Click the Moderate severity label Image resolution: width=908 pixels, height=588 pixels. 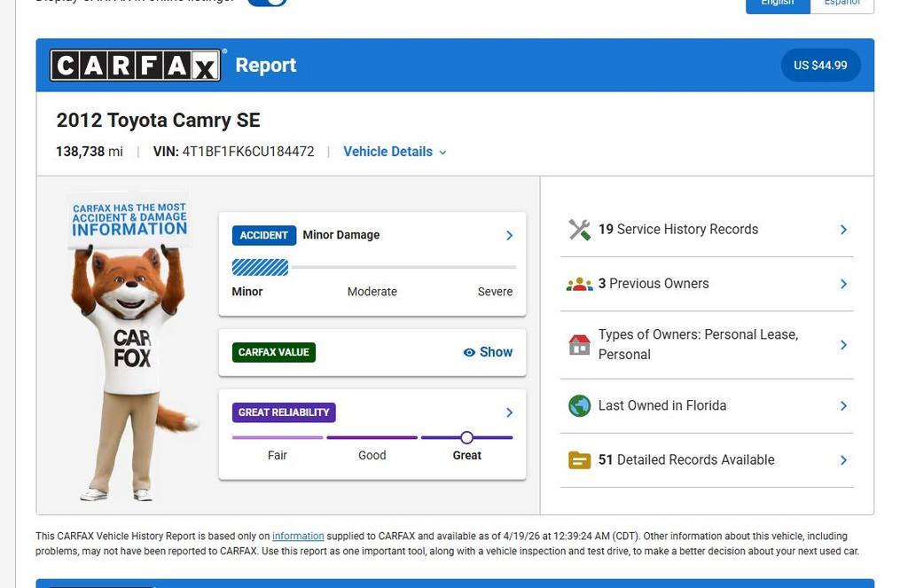coord(372,292)
